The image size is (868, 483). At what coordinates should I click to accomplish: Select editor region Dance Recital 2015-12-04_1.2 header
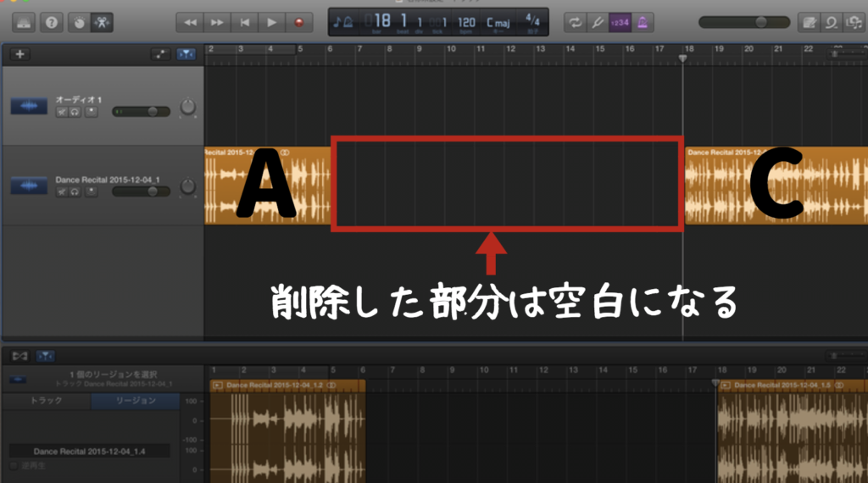288,385
